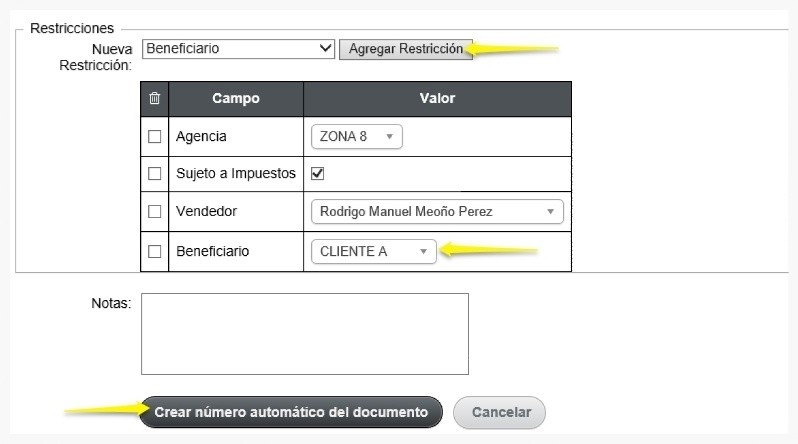
Task: Tick the Sujeto a Impuestos row selection checkbox
Action: point(155,174)
